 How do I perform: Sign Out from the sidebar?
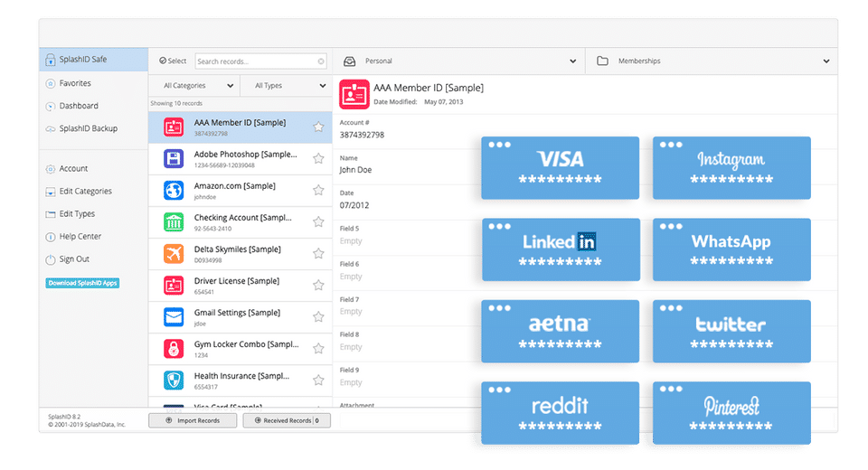[74, 259]
